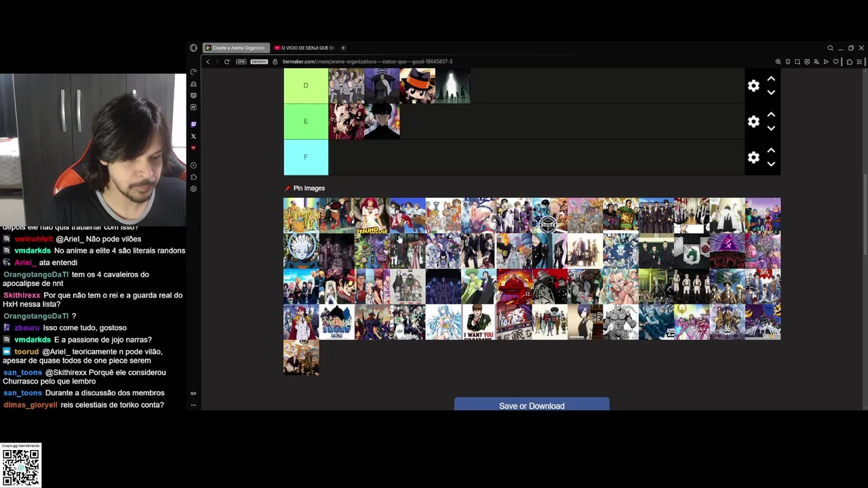Click chat username toorud
The height and width of the screenshot is (488, 868).
pos(26,352)
